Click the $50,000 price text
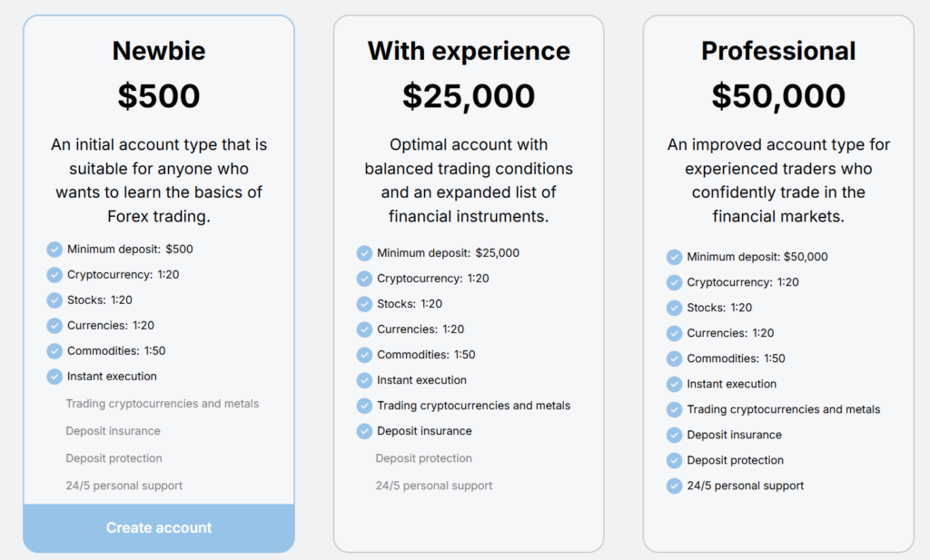This screenshot has height=560, width=930. [x=778, y=96]
